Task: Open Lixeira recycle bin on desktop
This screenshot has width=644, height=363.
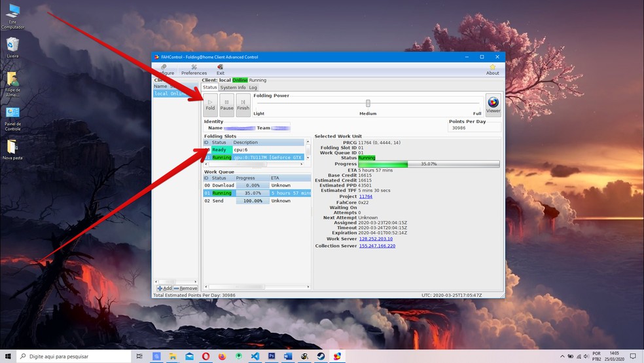Action: (12, 47)
